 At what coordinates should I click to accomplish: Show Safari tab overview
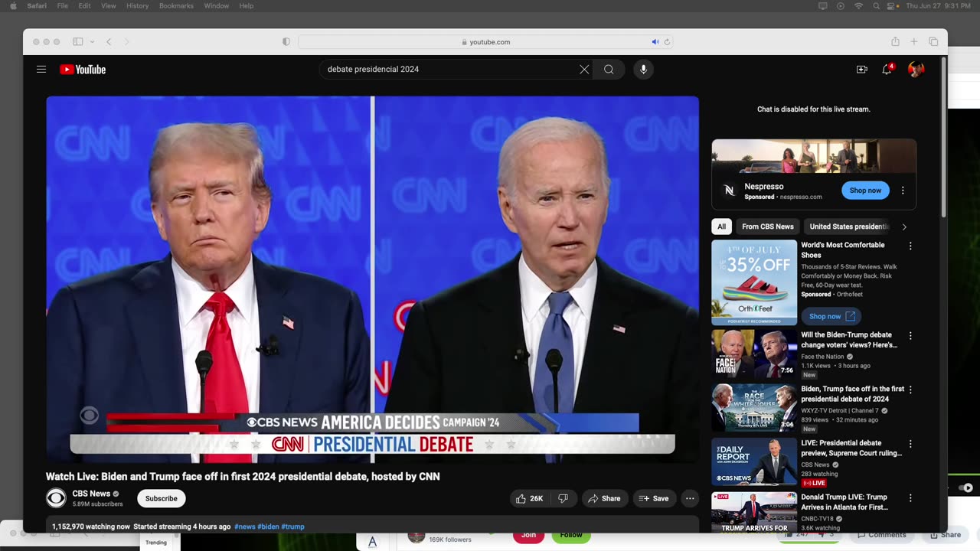[933, 42]
